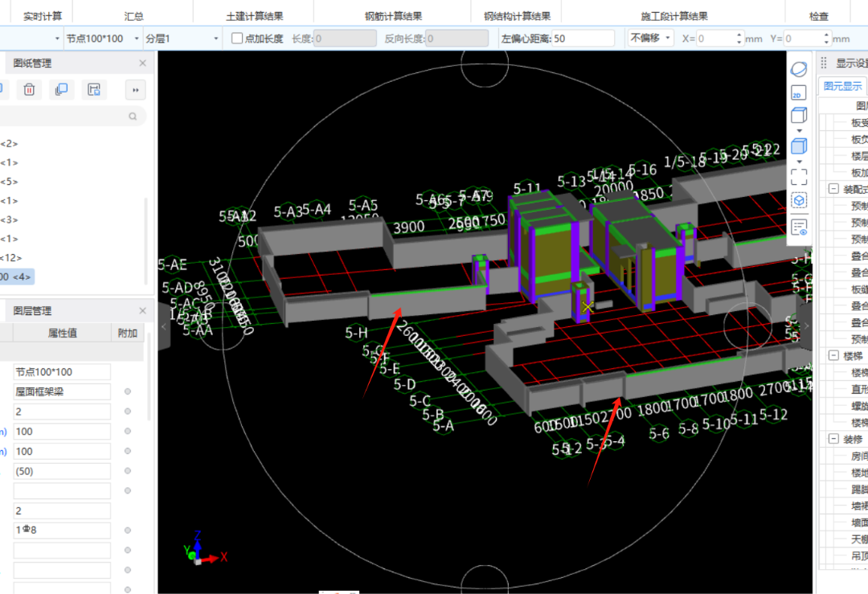The width and height of the screenshot is (868, 594).
Task: Click the X offset value field
Action: pyautogui.click(x=715, y=39)
